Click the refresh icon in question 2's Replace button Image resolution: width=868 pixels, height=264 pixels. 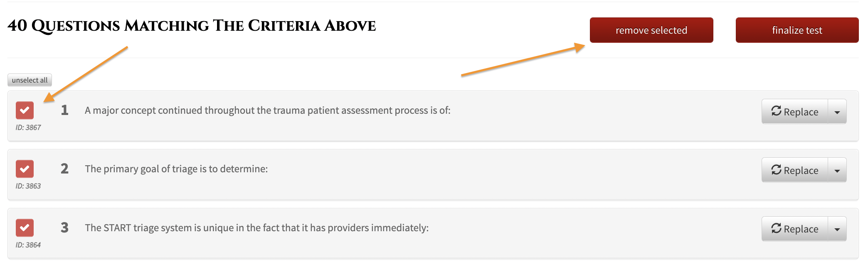coord(776,169)
